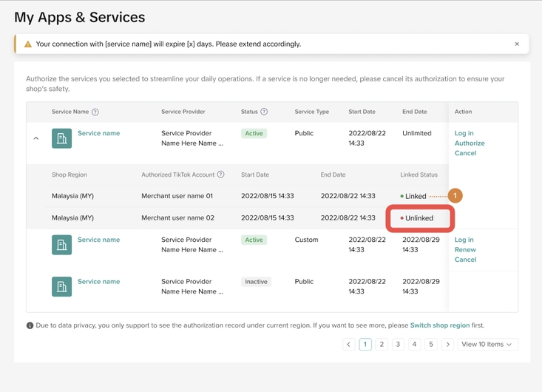Click the Inactive service building icon
This screenshot has width=542, height=392.
coord(61,286)
